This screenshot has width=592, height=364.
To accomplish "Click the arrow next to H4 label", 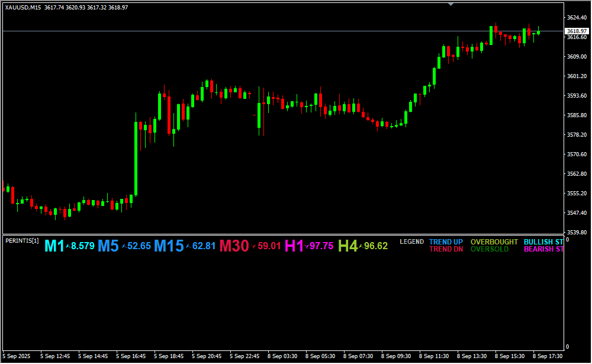I will 361,246.
